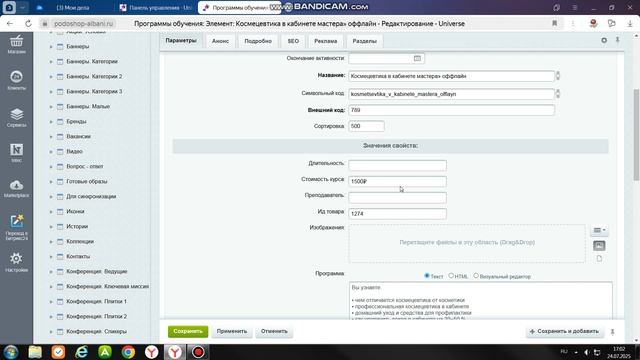Open the browser downloads icon
The height and width of the screenshot is (360, 640).
tap(630, 24)
